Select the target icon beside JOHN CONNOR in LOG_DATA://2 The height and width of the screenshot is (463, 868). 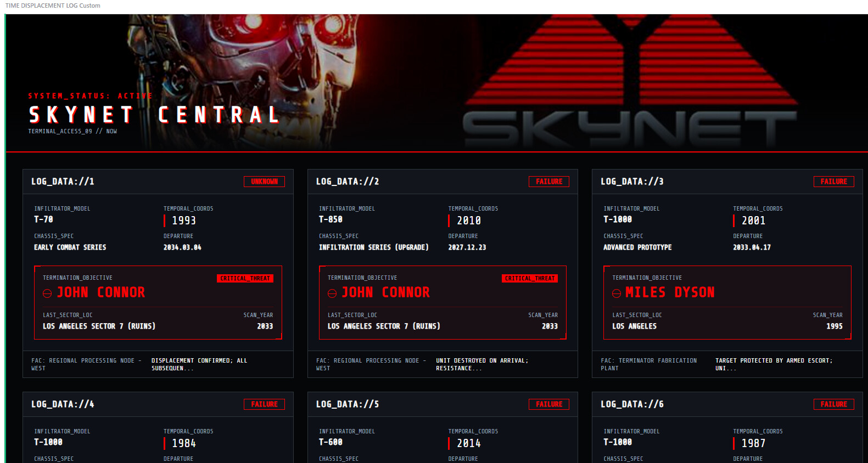pos(332,293)
